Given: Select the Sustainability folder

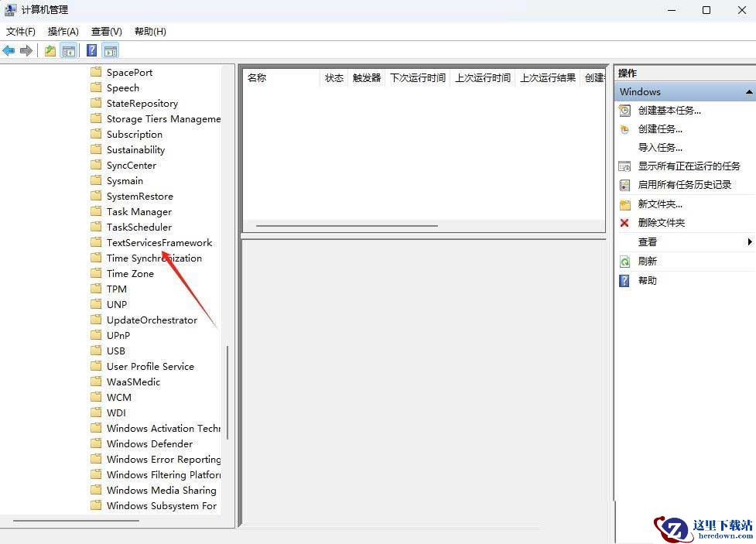Looking at the screenshot, I should coord(136,149).
